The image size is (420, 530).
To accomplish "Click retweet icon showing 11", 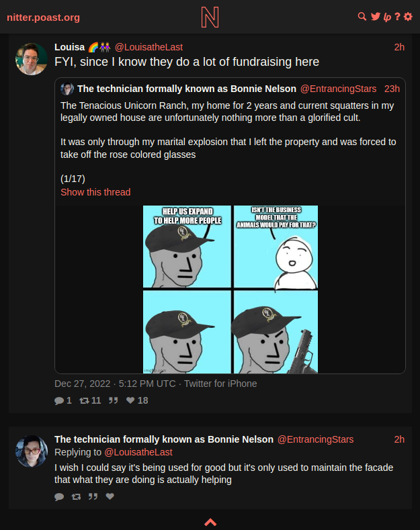I will pyautogui.click(x=84, y=401).
